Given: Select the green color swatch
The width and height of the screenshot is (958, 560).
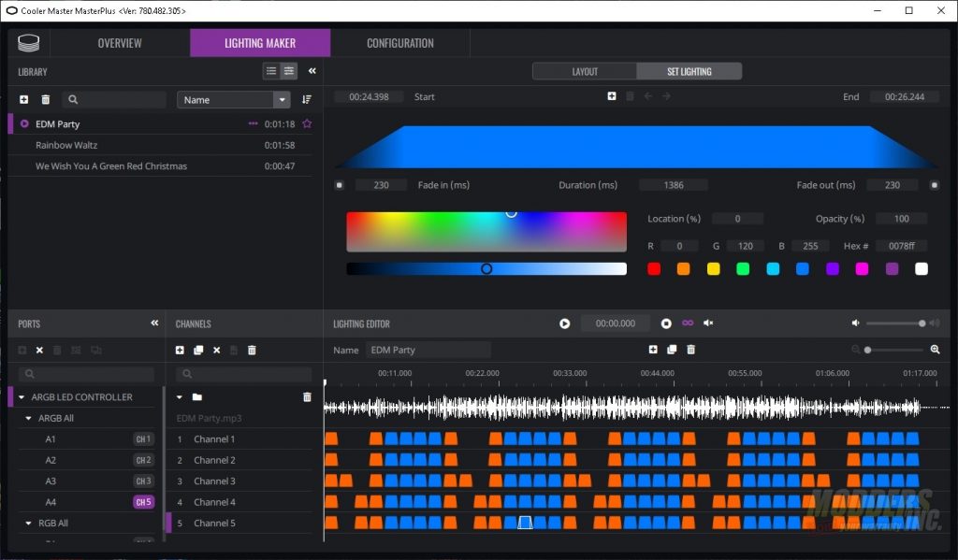Looking at the screenshot, I should [x=743, y=268].
